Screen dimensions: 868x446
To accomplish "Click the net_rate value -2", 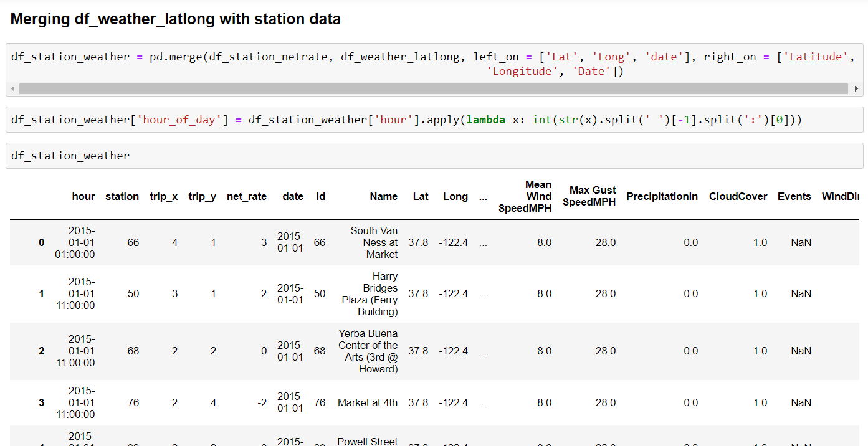I will coord(262,403).
